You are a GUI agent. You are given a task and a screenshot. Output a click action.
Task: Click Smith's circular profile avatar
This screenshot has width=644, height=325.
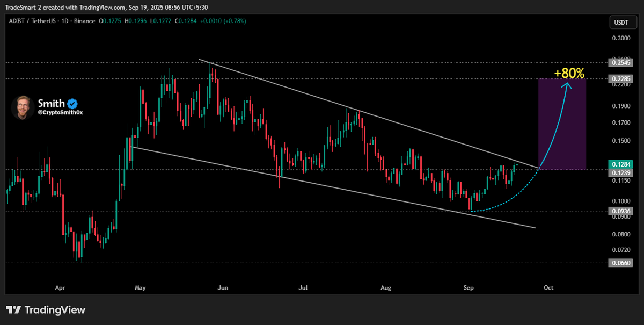pos(22,107)
